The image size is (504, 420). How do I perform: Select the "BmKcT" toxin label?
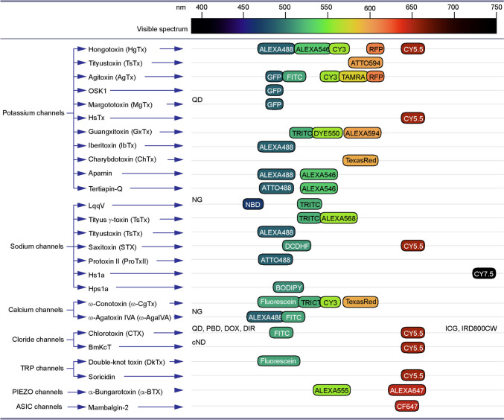[x=100, y=347]
